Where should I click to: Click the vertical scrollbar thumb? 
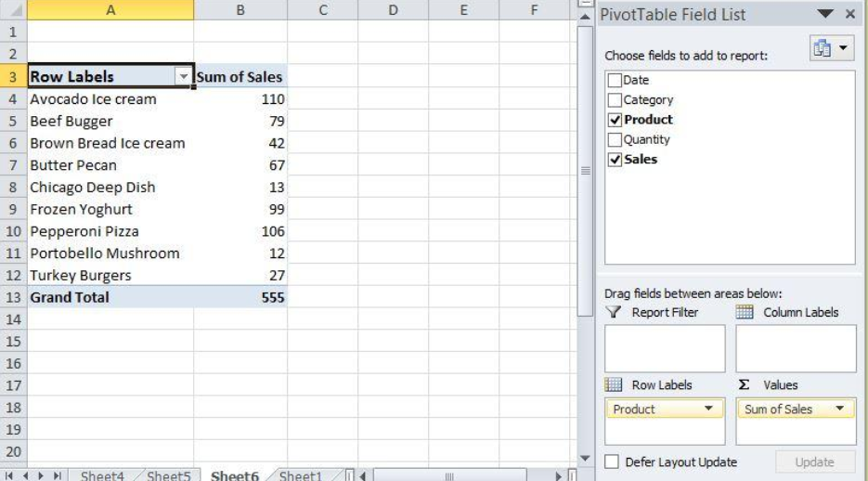click(x=585, y=171)
